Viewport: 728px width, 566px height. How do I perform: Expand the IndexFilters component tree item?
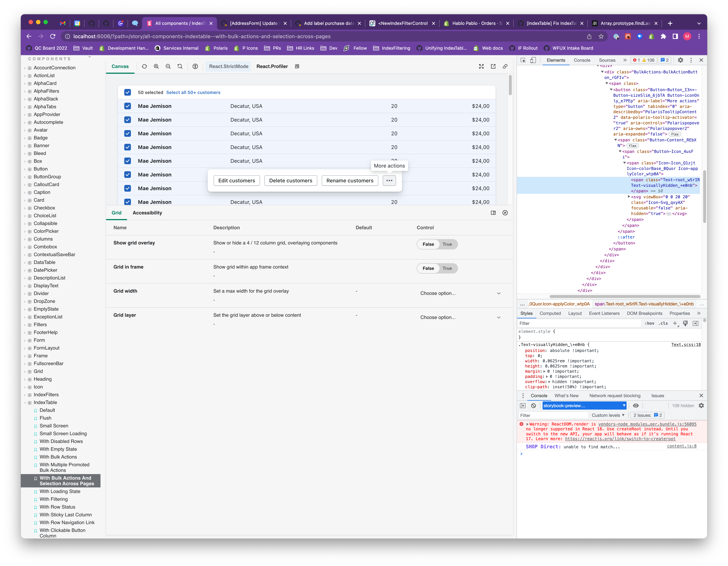[46, 394]
